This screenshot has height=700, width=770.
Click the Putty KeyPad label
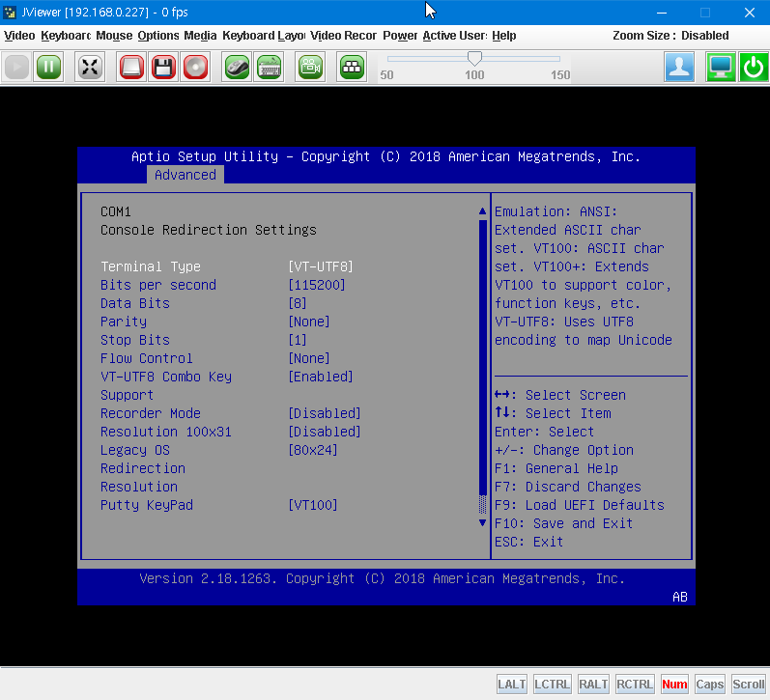coord(146,505)
